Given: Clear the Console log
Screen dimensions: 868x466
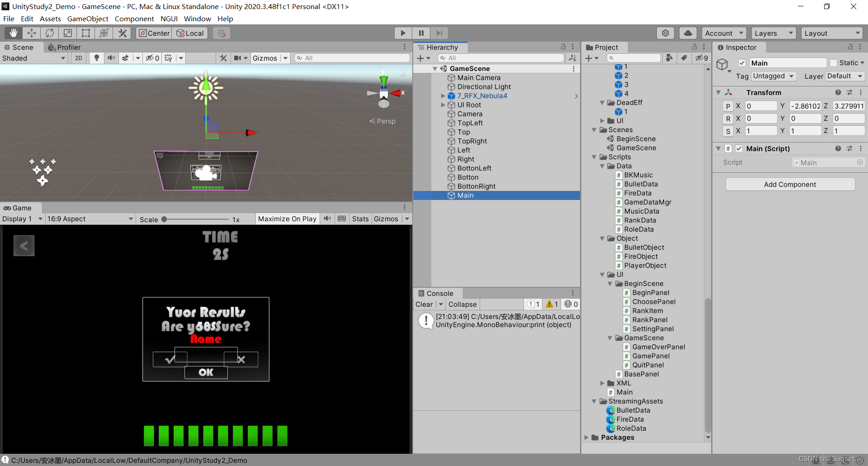Looking at the screenshot, I should 424,304.
